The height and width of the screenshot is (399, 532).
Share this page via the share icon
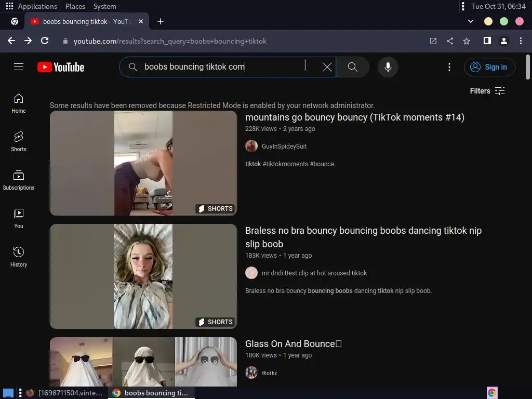450,41
